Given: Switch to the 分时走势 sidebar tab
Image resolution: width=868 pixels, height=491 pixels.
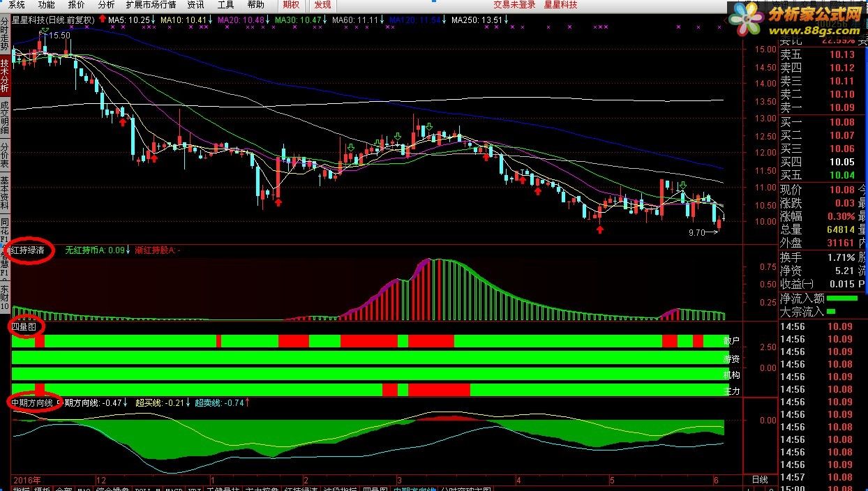Looking at the screenshot, I should pos(5,33).
